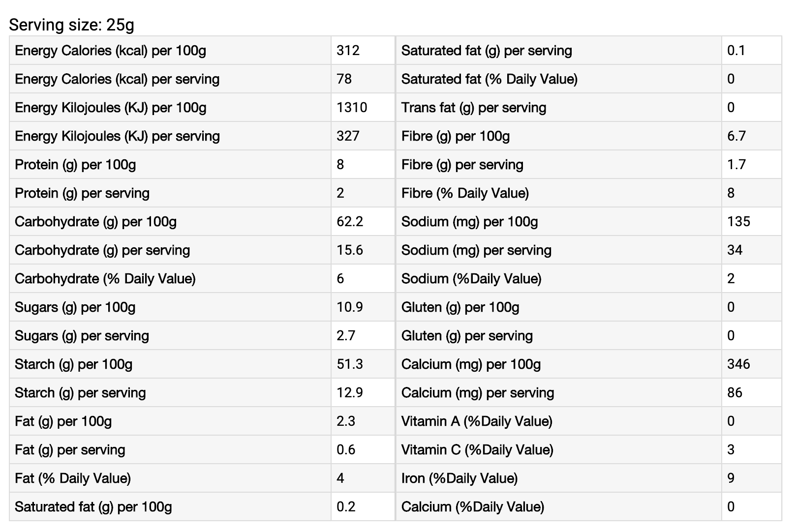Click the "Fat (% Daily Value)" label
Screen dimensions: 796x532
(73, 478)
